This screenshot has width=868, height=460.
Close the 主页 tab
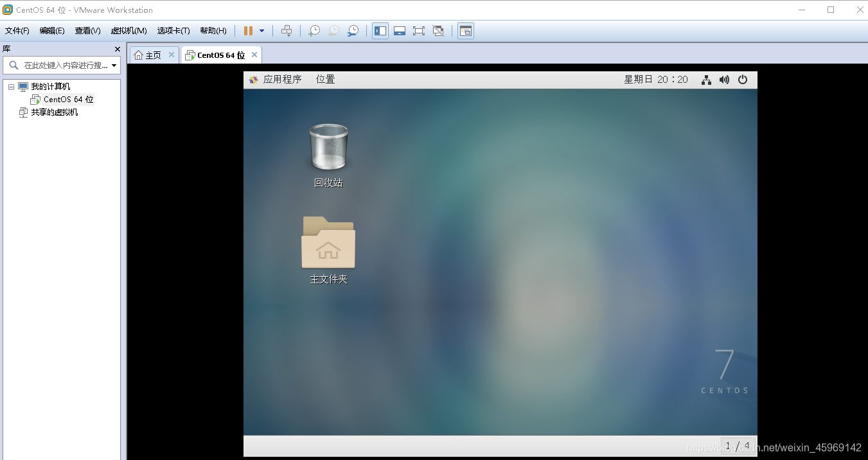click(x=172, y=55)
